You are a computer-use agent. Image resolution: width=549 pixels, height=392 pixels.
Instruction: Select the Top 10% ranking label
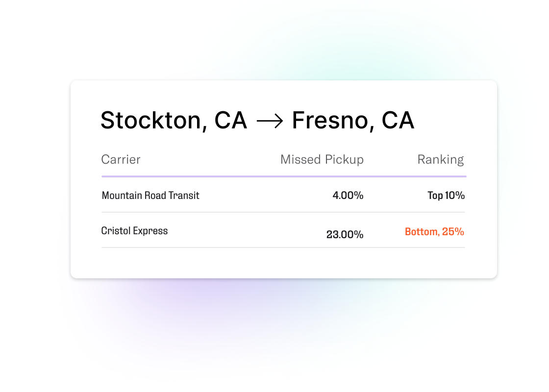coord(446,196)
